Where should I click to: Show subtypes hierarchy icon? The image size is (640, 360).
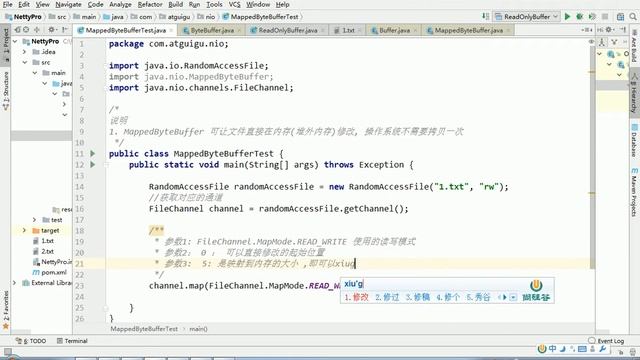point(614,42)
